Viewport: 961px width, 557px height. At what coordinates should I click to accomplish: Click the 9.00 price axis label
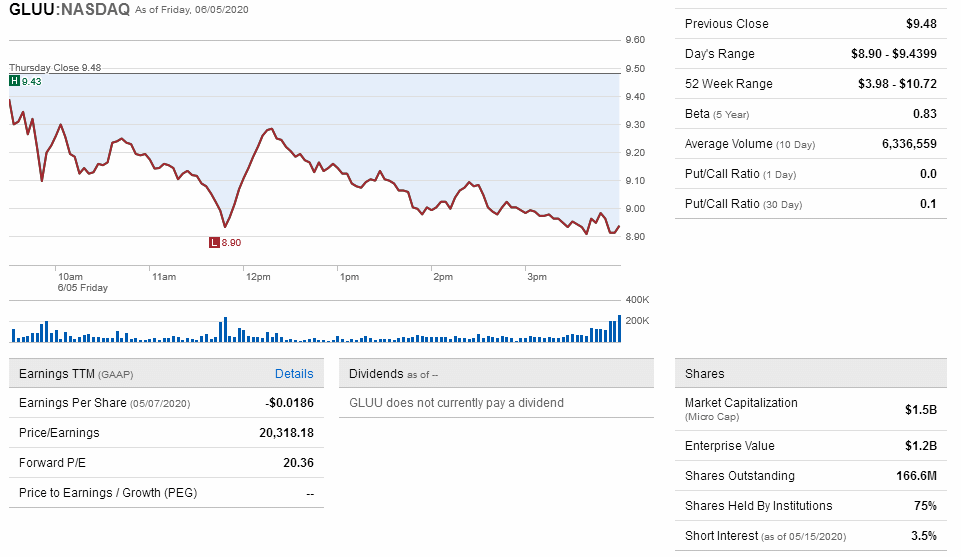pyautogui.click(x=635, y=208)
